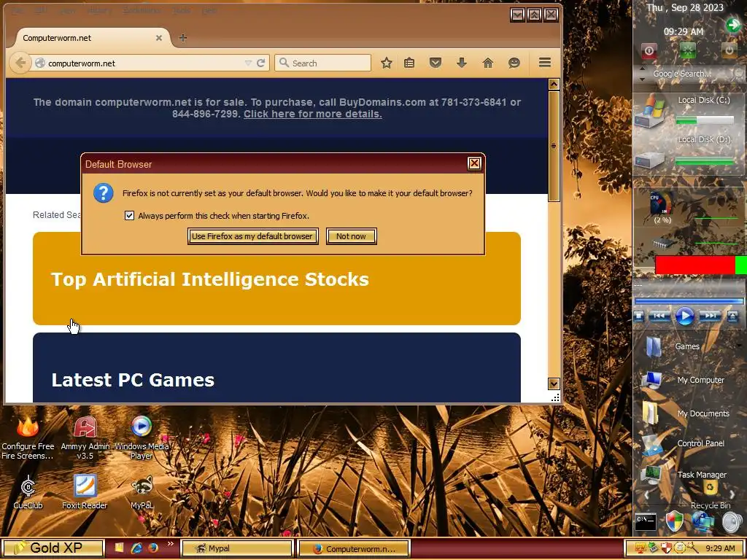Screen dimensions: 747x560
Task: Open 'Latest PC Games' card
Action: pyautogui.click(x=276, y=367)
